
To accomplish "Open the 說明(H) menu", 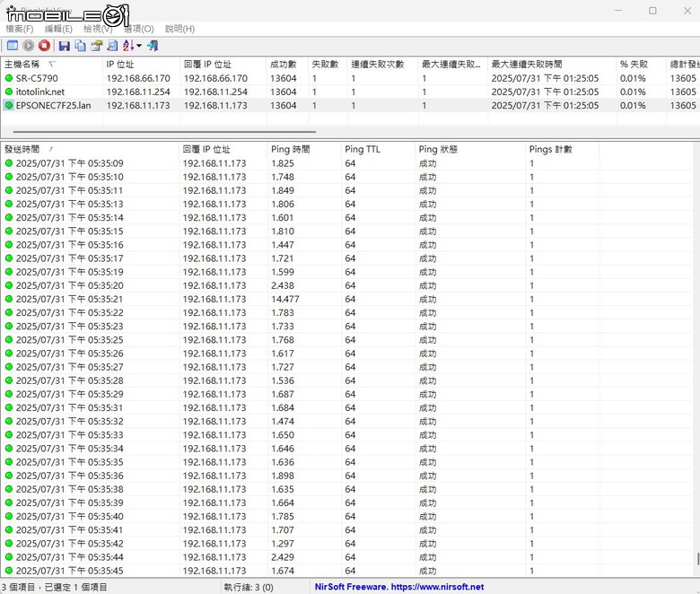I will tap(179, 29).
